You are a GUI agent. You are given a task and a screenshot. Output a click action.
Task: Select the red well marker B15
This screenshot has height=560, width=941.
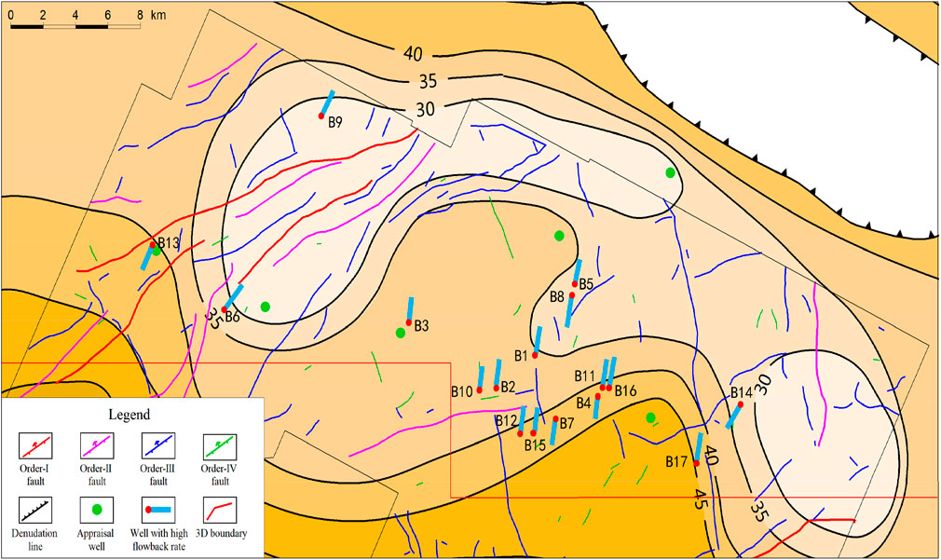click(x=534, y=433)
